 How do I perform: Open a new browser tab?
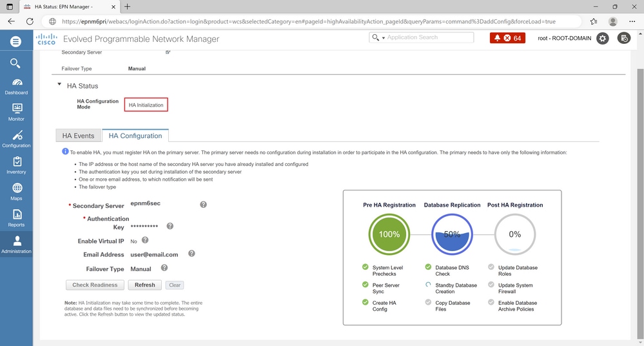coord(128,6)
